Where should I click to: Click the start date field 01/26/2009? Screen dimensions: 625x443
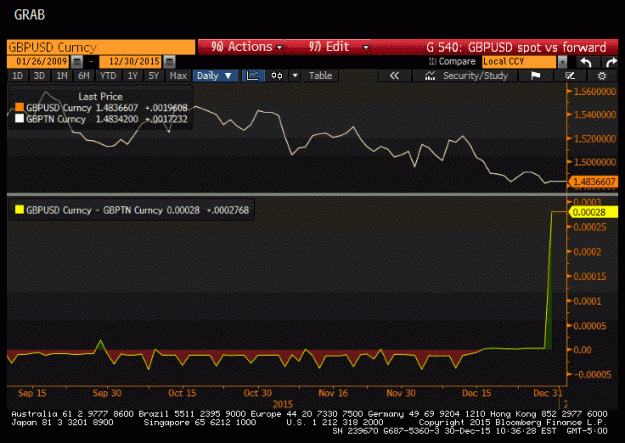[x=39, y=62]
